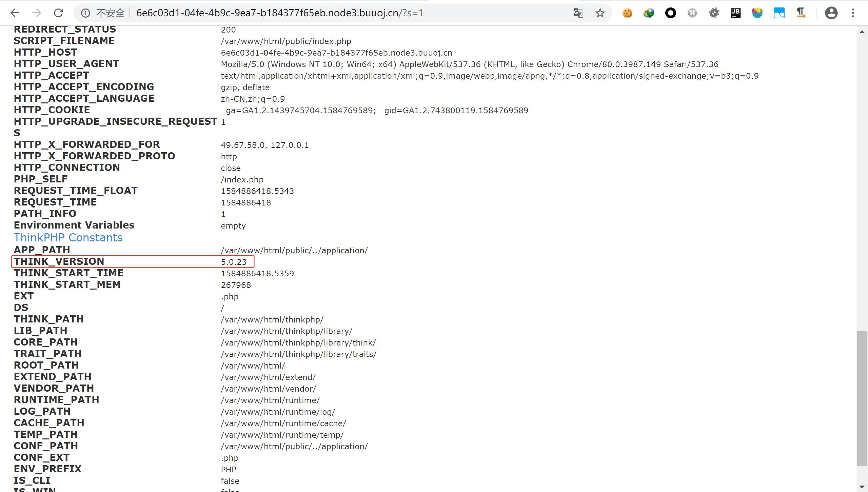
Task: Click the EXTEND_PATH value
Action: point(268,377)
